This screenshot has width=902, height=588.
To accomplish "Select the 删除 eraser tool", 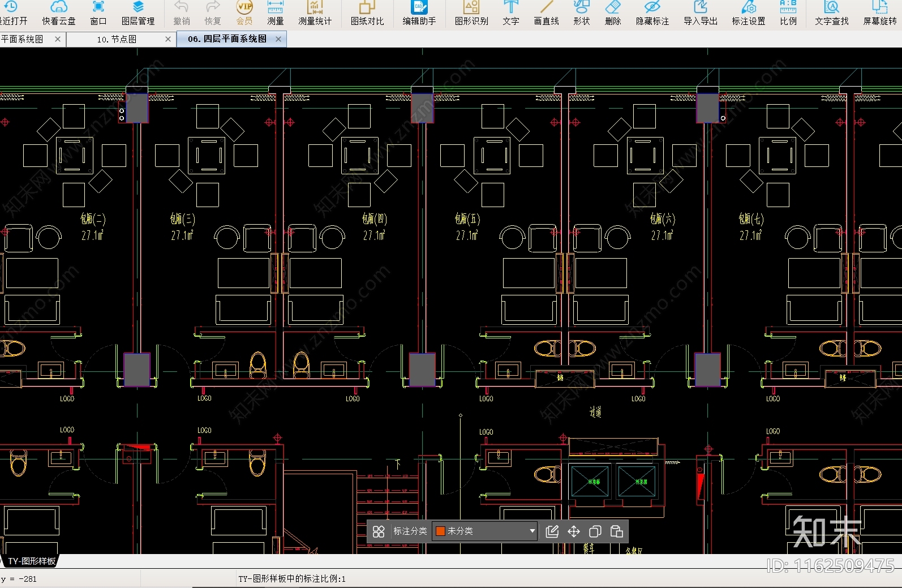I will tap(613, 14).
